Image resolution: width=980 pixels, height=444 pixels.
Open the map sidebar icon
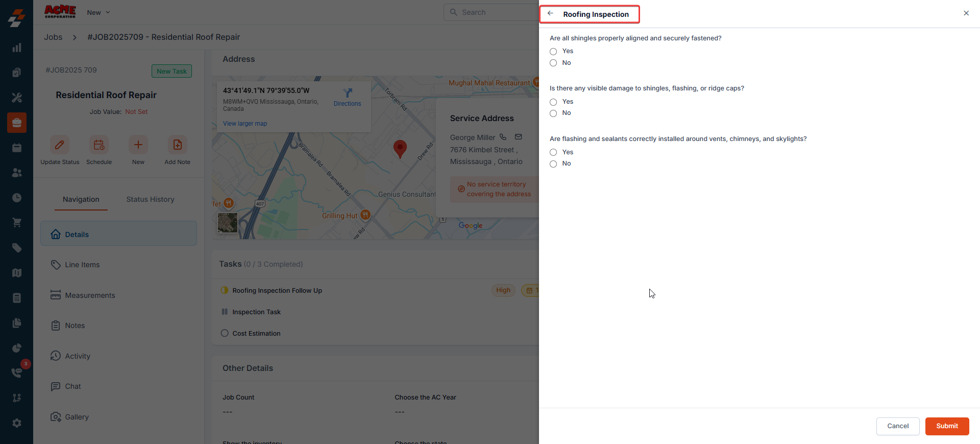(x=17, y=273)
